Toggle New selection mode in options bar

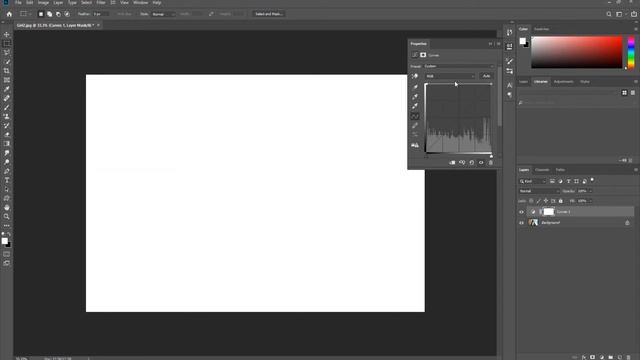pyautogui.click(x=41, y=14)
